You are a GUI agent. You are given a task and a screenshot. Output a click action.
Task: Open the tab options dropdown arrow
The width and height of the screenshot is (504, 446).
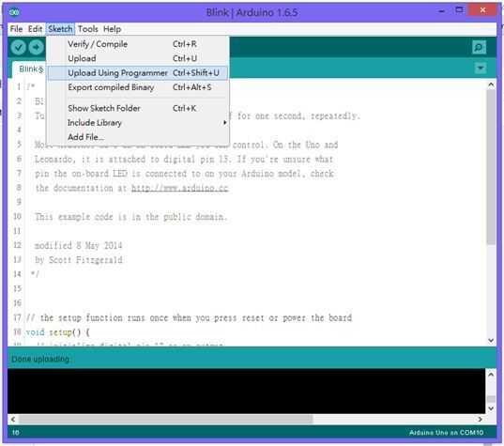[x=481, y=69]
